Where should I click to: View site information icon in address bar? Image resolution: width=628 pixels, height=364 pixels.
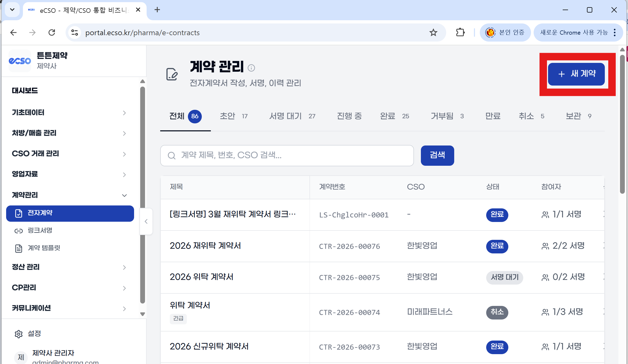click(75, 33)
